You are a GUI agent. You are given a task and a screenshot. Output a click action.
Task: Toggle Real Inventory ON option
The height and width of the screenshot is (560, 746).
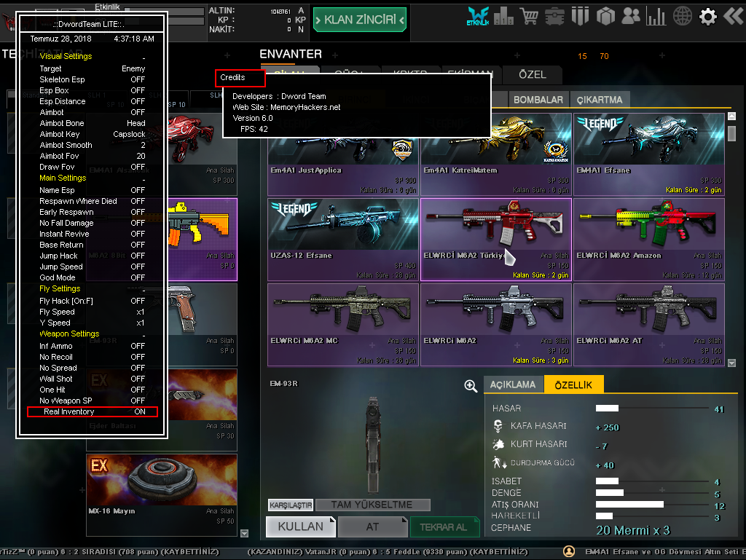click(x=93, y=411)
